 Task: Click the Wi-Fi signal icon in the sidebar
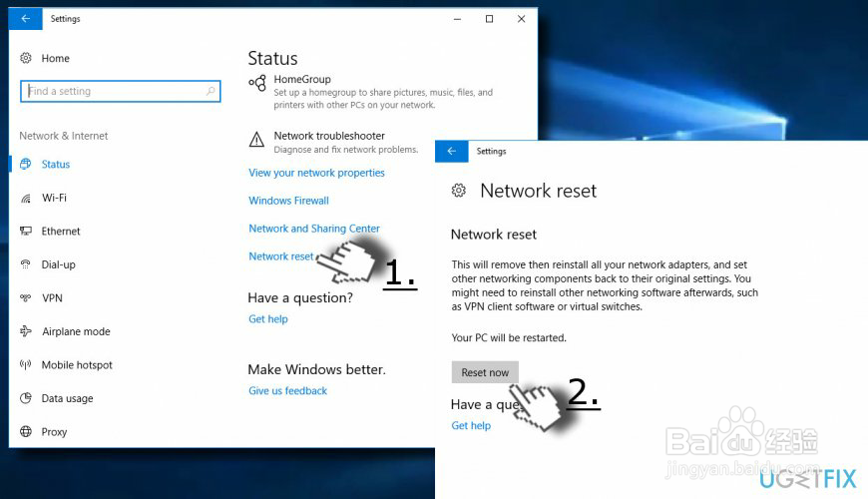point(26,198)
